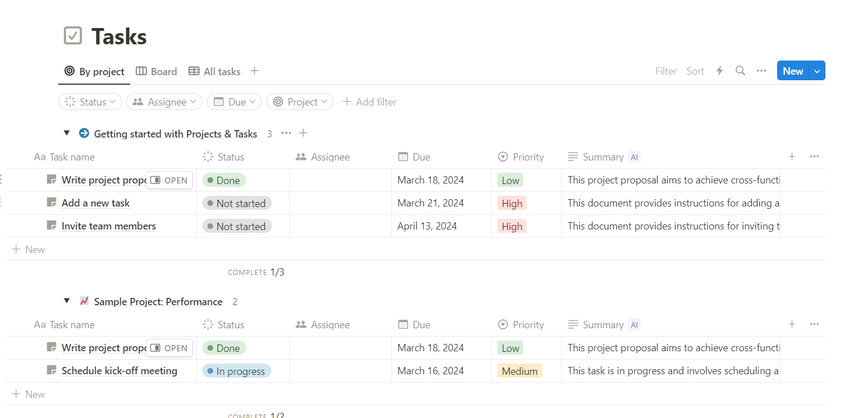Viewport: 868px width, 418px height.
Task: Open the Assignee filter dropdown
Action: 164,102
